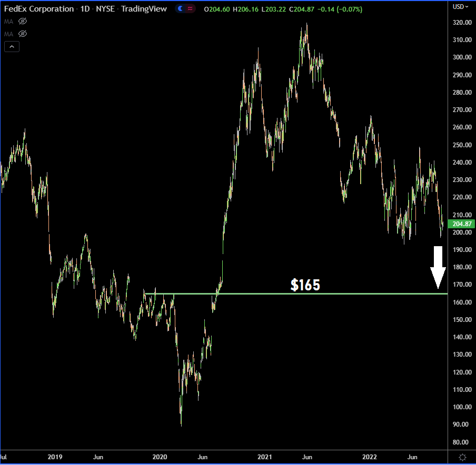Click the 260.00 price axis label
Screen dimensions: 476x465
(462, 127)
